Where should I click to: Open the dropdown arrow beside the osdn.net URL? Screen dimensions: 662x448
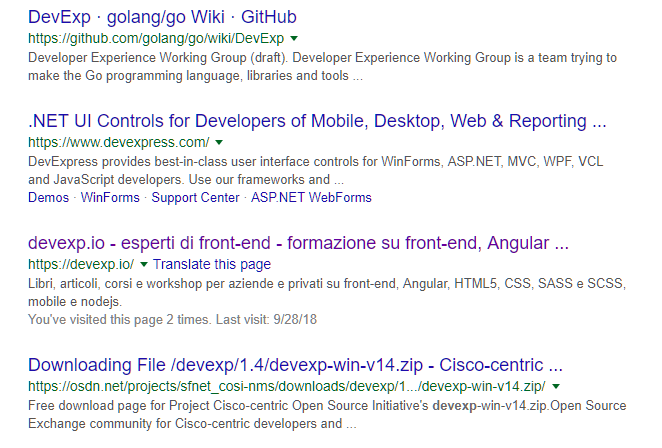tap(556, 386)
